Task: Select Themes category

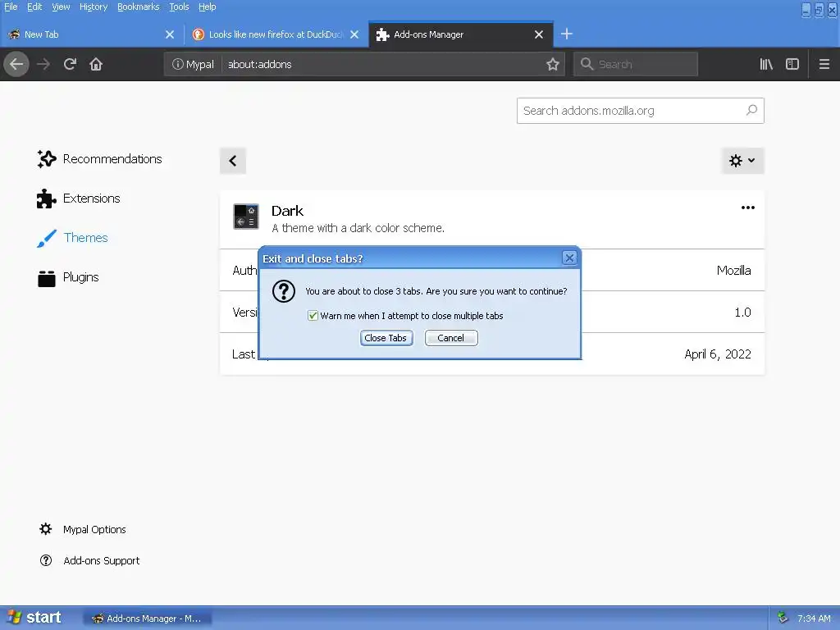Action: pyautogui.click(x=72, y=238)
